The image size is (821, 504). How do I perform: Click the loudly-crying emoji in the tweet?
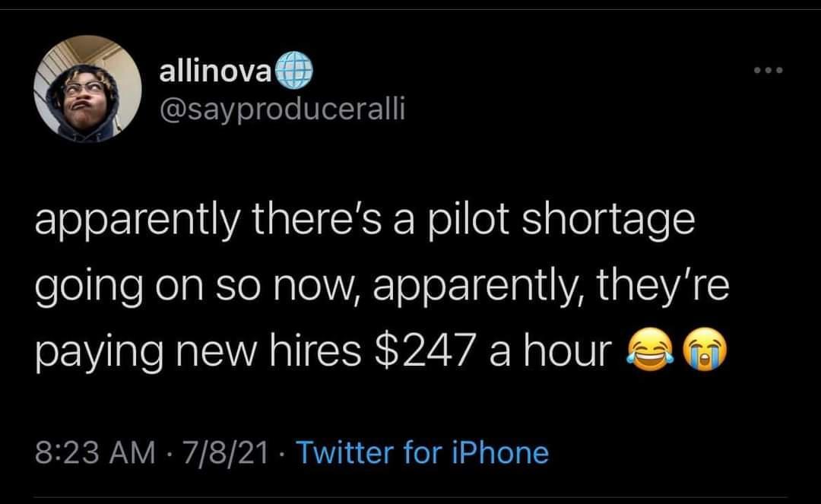pyautogui.click(x=704, y=351)
